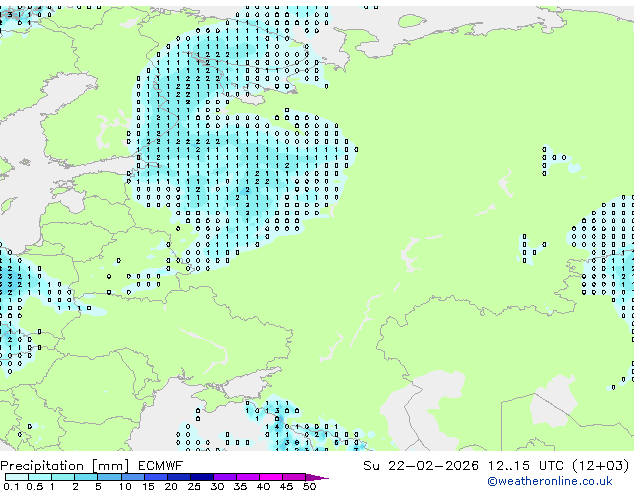Select the 30–35 mm purple legend swatch

pos(224,477)
